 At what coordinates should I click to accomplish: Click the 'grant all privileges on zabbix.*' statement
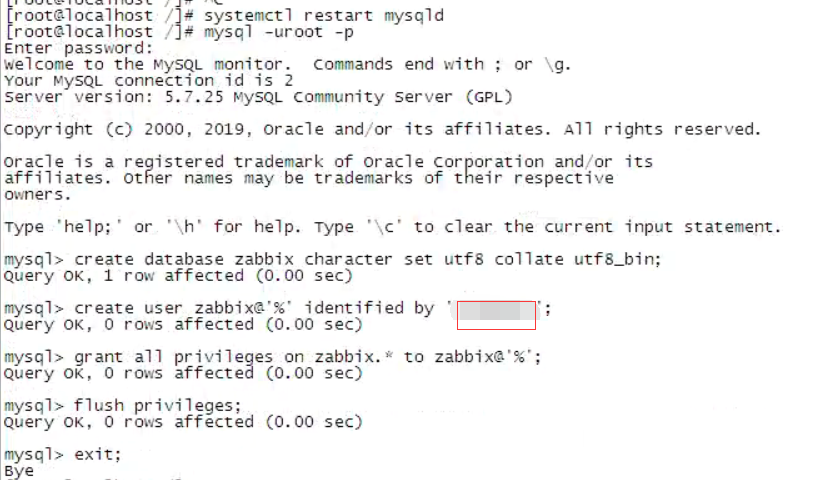(x=307, y=357)
